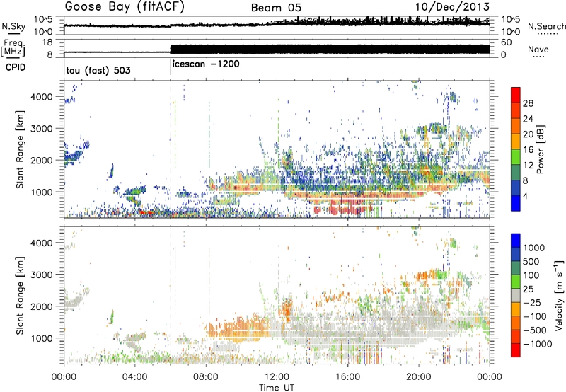Click the gray band of velocity color bar

click(x=516, y=295)
